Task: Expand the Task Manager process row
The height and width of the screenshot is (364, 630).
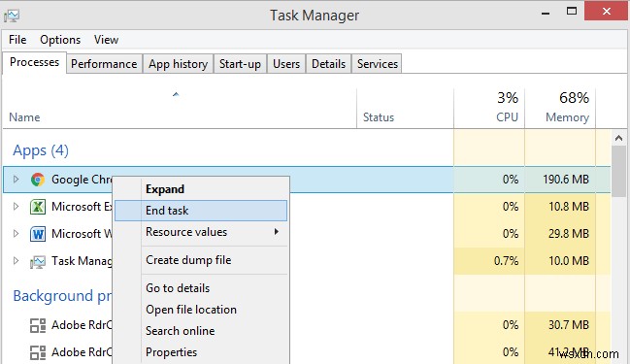Action: [16, 261]
